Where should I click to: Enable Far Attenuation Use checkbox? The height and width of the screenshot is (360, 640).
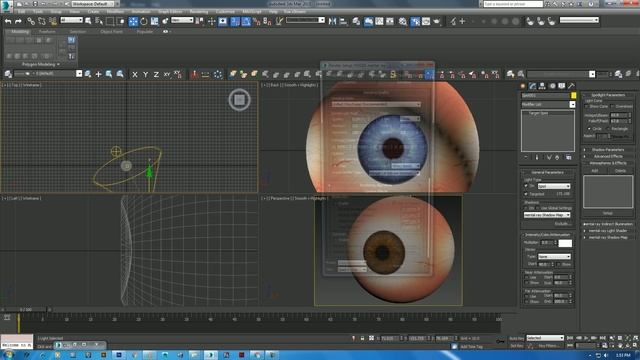click(527, 296)
